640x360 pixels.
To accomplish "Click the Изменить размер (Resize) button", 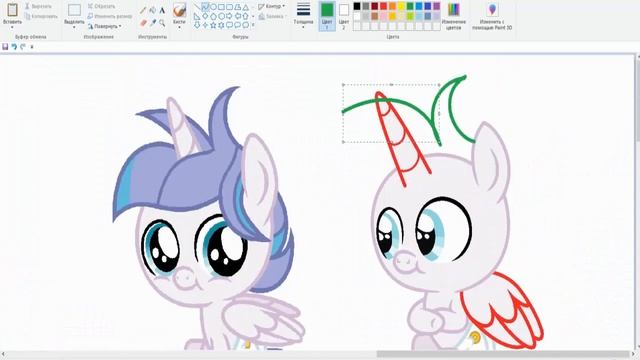I will [110, 16].
